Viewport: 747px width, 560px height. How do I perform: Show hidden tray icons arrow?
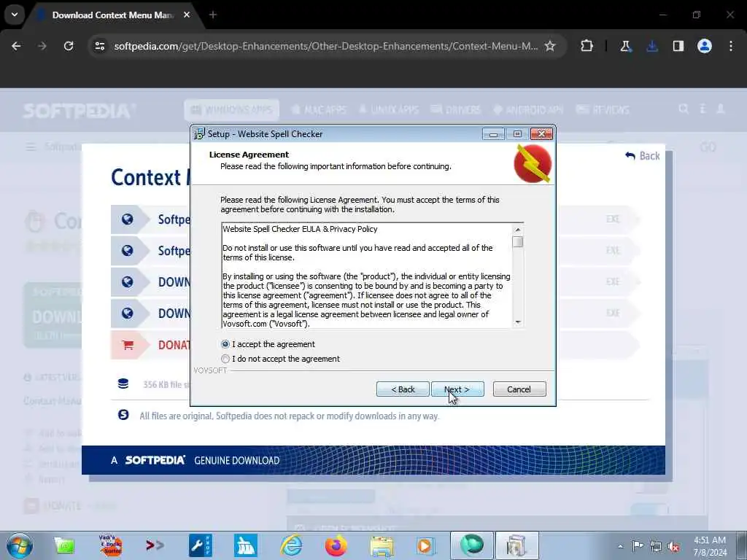click(620, 546)
